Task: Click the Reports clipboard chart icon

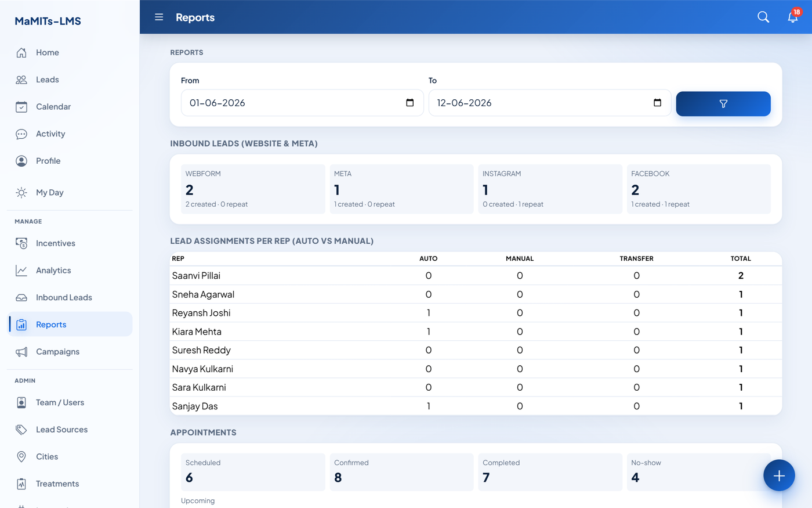Action: [x=21, y=325]
